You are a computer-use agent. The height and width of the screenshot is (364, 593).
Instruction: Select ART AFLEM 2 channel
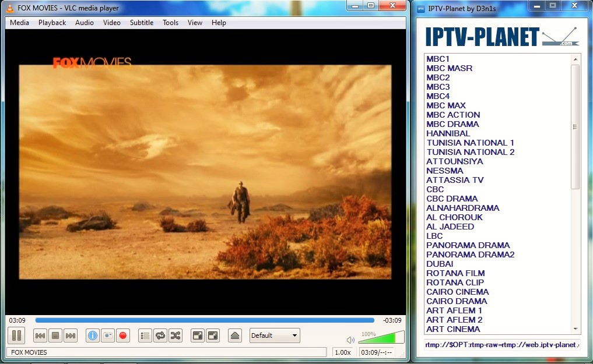pos(454,320)
